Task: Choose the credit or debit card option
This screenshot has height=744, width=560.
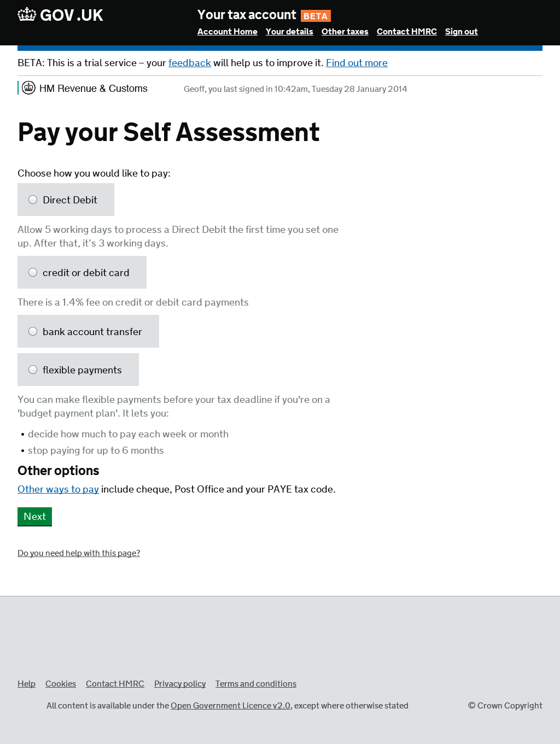Action: (33, 272)
